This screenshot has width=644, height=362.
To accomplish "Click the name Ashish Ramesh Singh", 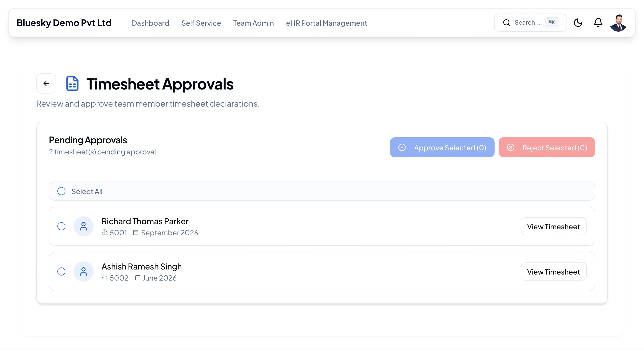I will [x=142, y=266].
